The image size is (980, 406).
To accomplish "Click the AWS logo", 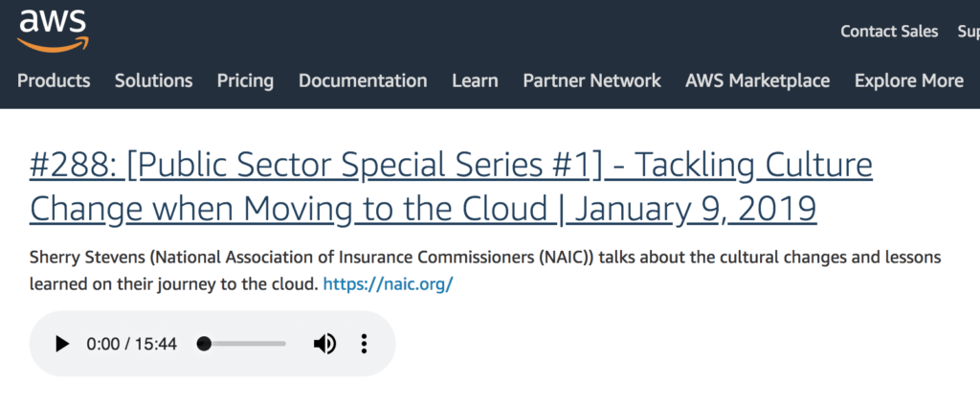I will pyautogui.click(x=54, y=30).
